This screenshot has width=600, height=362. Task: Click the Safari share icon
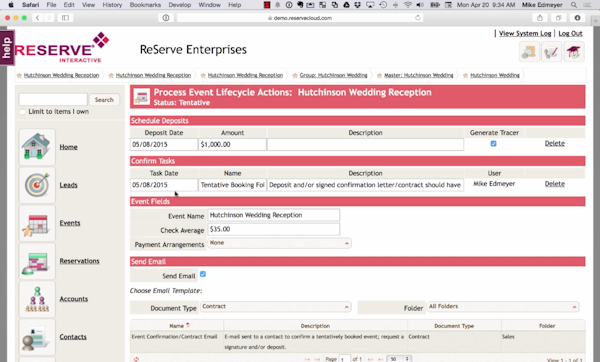pyautogui.click(x=540, y=18)
